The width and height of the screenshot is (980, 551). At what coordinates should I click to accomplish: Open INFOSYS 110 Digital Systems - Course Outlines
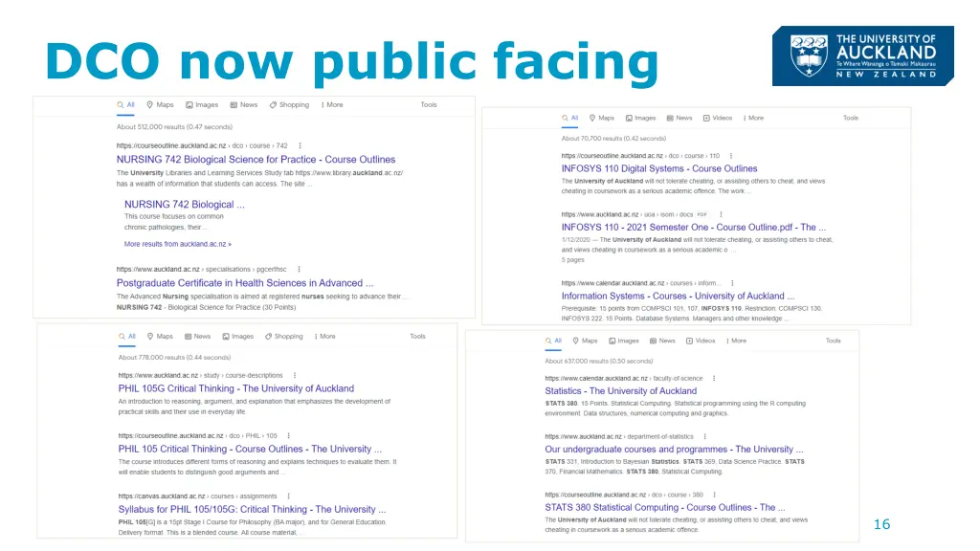659,168
